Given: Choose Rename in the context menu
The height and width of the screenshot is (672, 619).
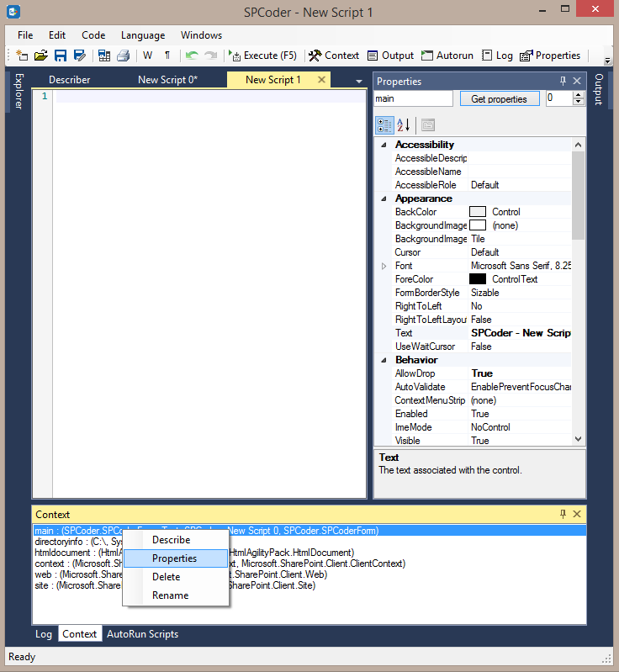Looking at the screenshot, I should tap(176, 595).
